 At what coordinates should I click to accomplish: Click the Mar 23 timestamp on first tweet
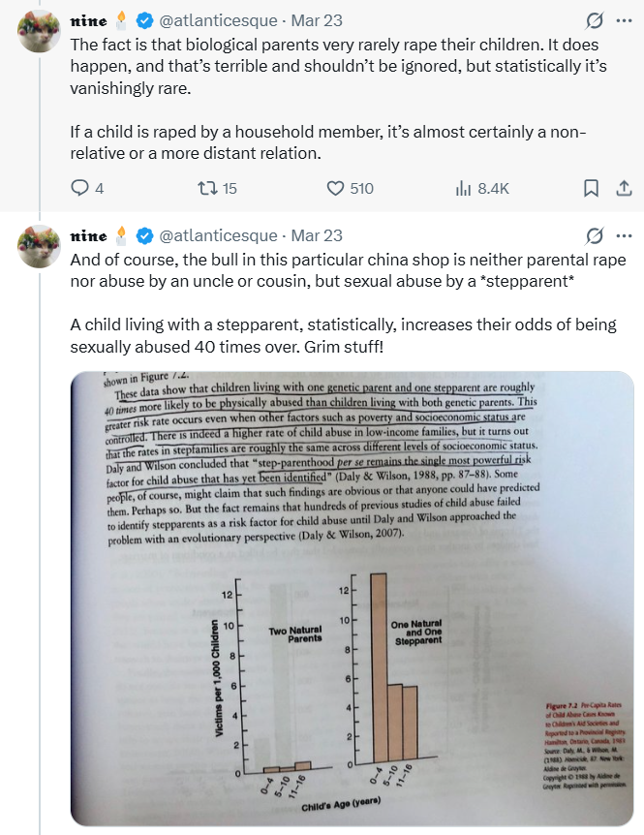(x=317, y=20)
